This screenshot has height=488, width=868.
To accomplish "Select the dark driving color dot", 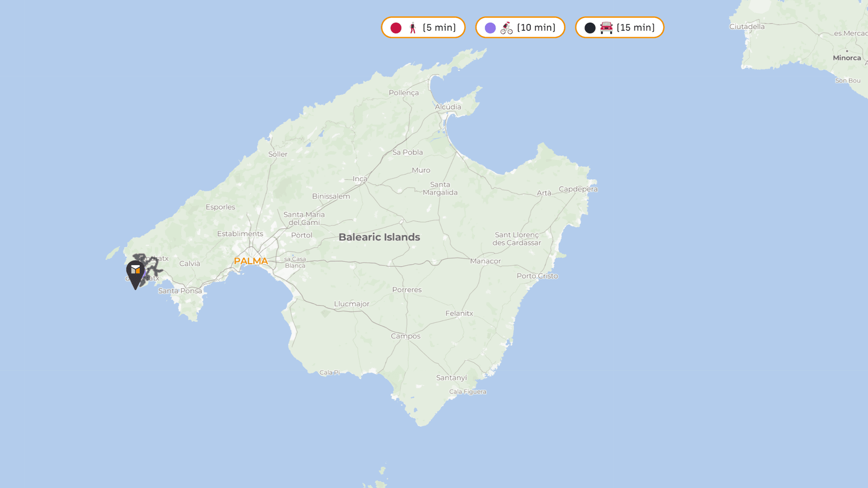I will 590,28.
